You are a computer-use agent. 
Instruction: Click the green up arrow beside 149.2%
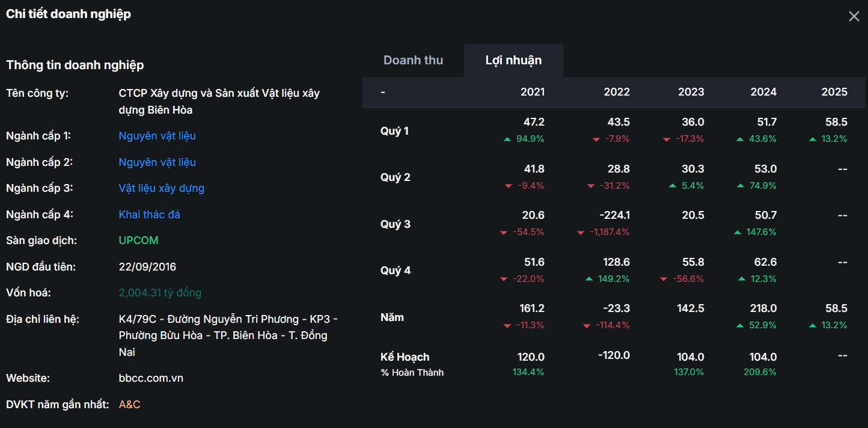590,279
